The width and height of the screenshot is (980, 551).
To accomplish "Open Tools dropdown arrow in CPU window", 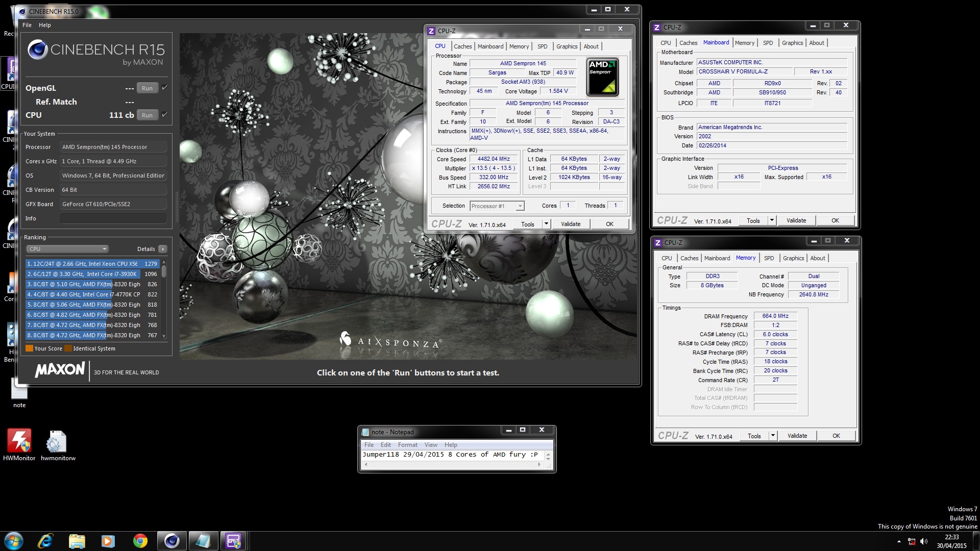I will 546,224.
